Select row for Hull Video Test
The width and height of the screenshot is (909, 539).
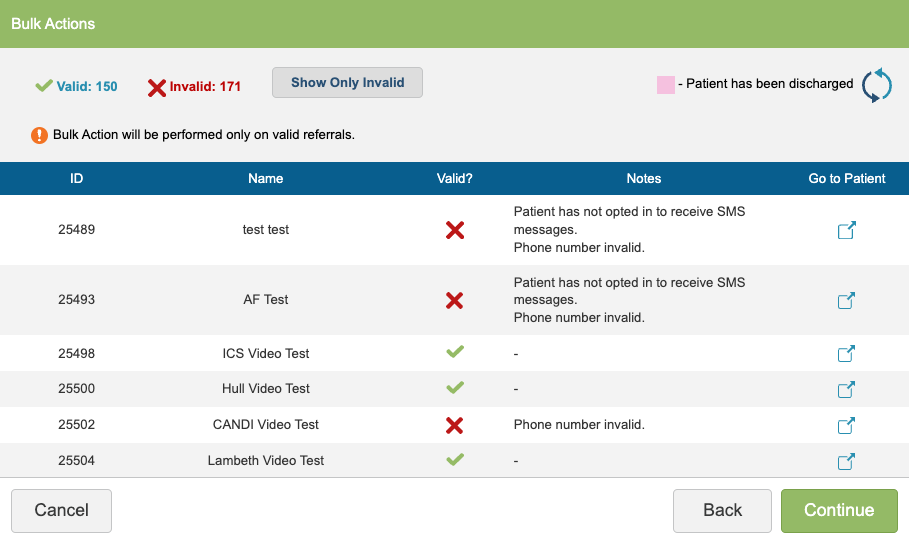coord(265,389)
